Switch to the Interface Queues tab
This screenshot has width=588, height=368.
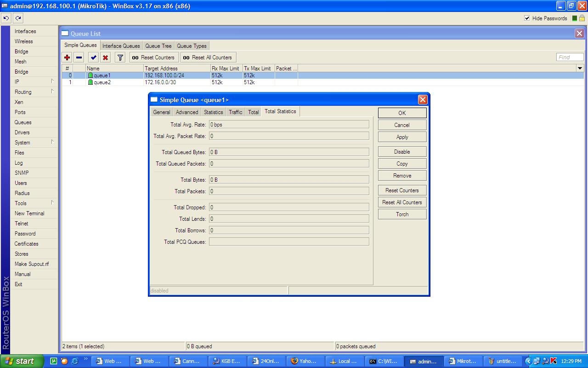(121, 46)
